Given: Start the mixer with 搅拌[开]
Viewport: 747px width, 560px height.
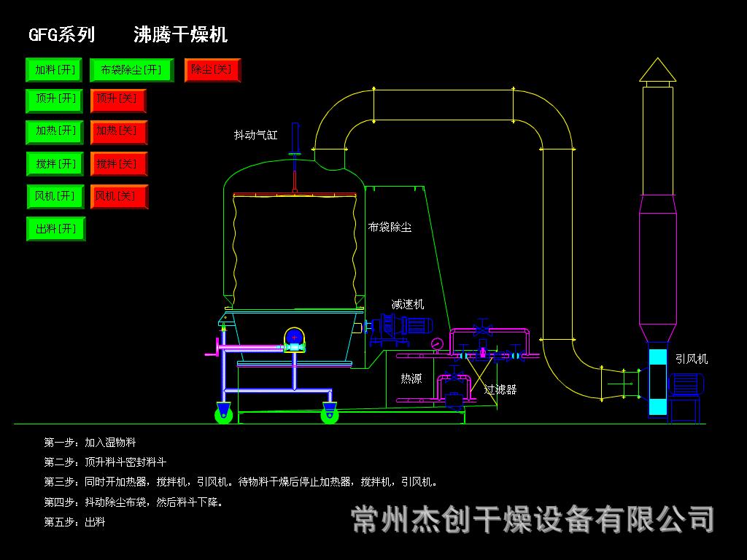Looking at the screenshot, I should 55,164.
